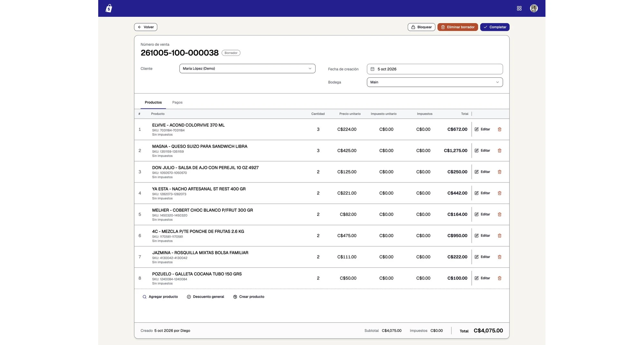Image resolution: width=644 pixels, height=345 pixels.
Task: Edit the ELVIVE ACOND COLORVIVE line
Action: 482,129
